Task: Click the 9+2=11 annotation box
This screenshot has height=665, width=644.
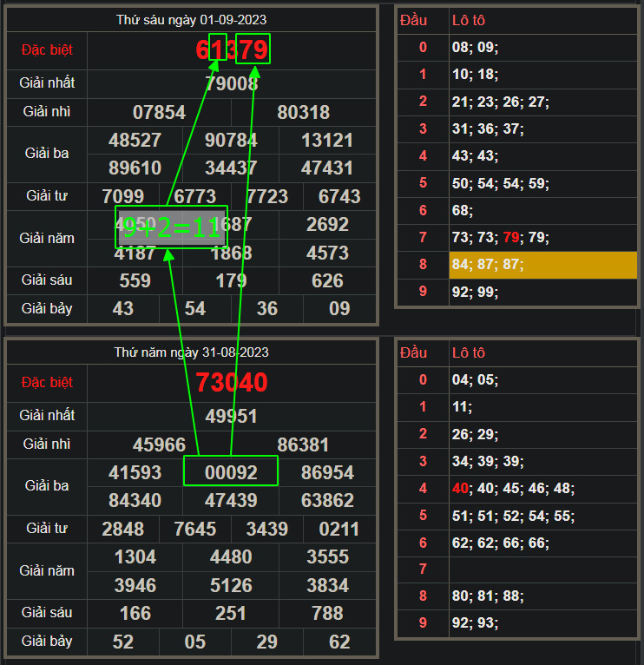Action: pyautogui.click(x=171, y=227)
